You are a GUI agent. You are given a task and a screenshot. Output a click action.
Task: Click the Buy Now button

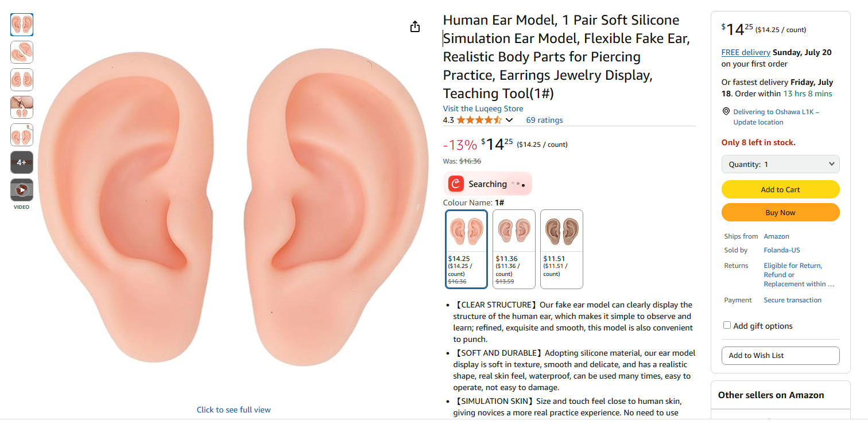point(781,212)
